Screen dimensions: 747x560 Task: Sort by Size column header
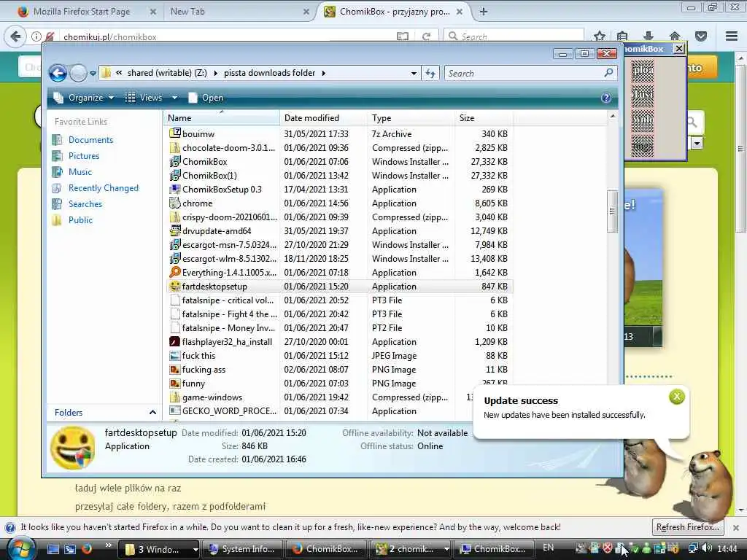[x=484, y=118]
